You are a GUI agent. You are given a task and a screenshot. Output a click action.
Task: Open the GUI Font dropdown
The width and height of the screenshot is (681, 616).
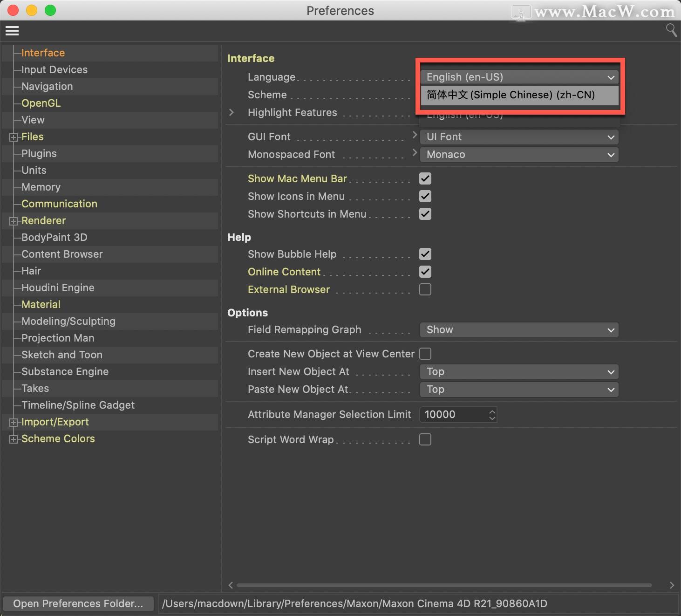(519, 137)
